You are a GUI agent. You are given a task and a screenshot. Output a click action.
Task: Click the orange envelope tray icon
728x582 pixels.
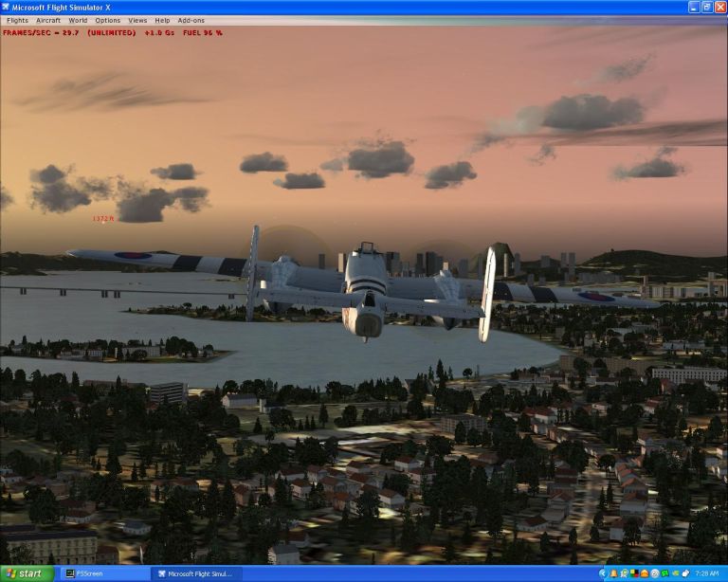click(644, 573)
